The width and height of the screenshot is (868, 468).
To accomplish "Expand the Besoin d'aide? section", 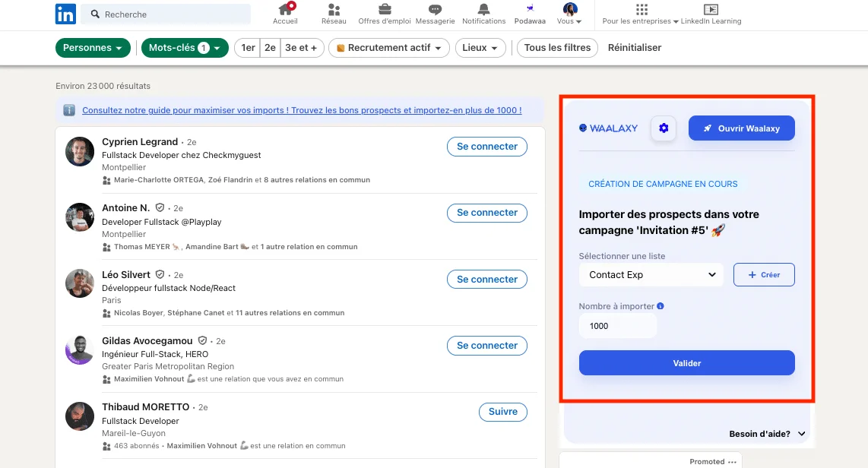I will click(x=767, y=434).
